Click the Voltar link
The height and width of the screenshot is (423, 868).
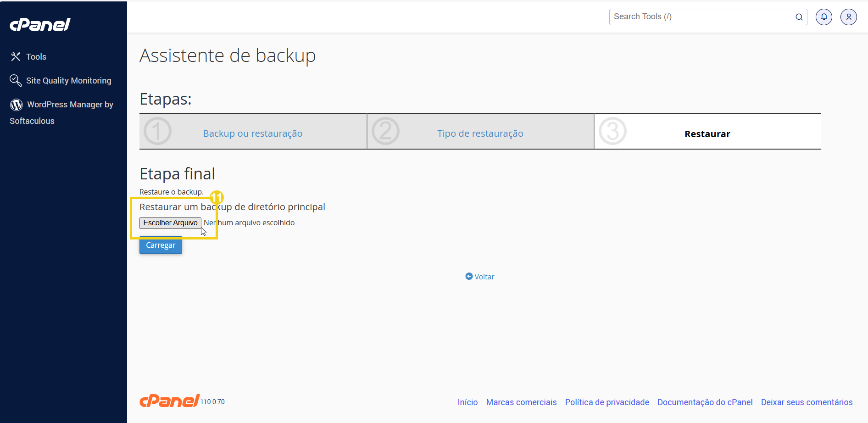pyautogui.click(x=484, y=277)
